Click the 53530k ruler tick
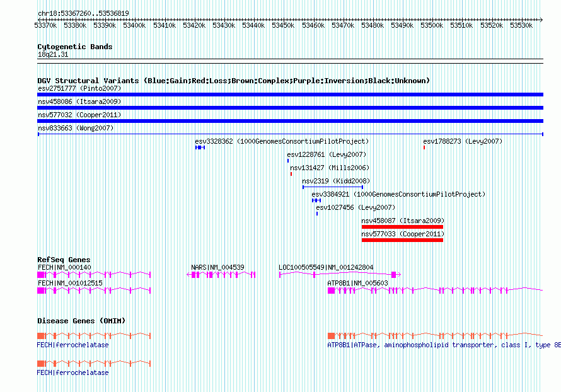This screenshot has height=392, width=561. click(521, 25)
